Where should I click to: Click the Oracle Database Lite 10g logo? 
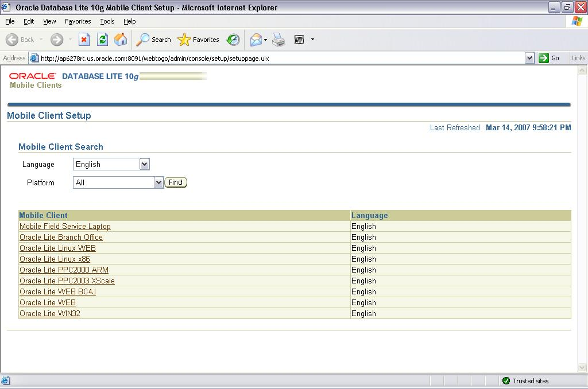coord(108,76)
